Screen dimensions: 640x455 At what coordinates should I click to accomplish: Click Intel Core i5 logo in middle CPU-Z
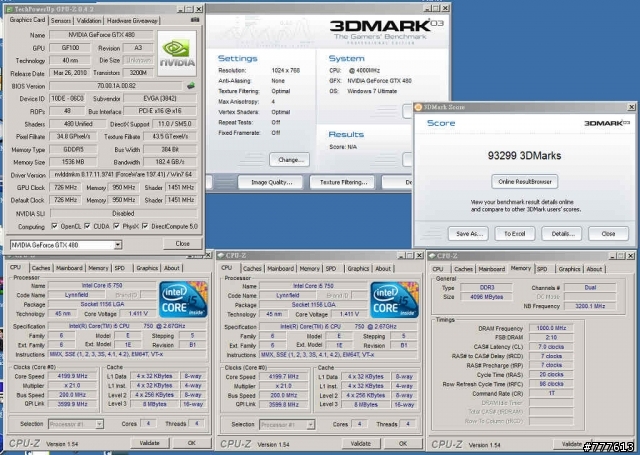click(394, 300)
